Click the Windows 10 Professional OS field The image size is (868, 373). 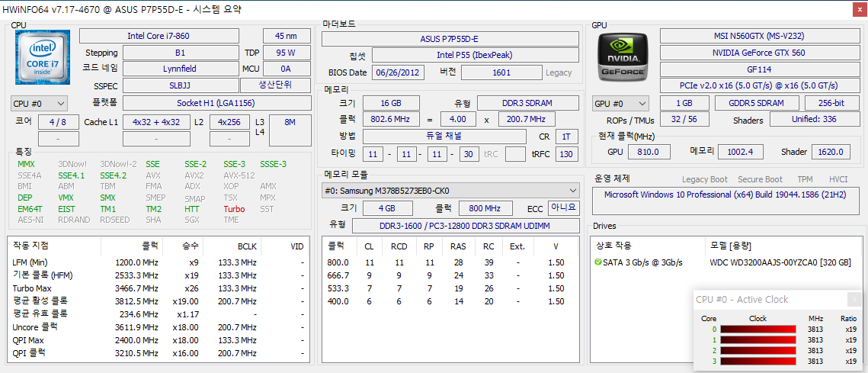click(x=725, y=201)
